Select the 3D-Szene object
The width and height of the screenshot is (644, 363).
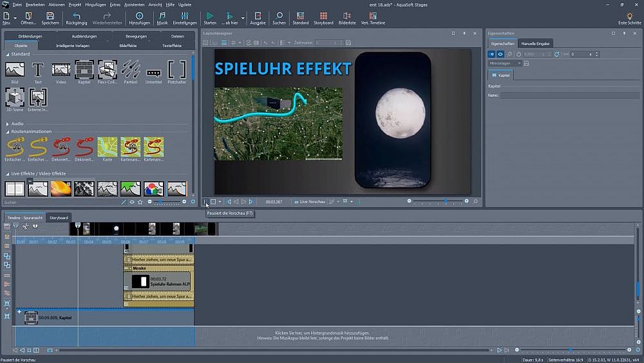coord(15,97)
